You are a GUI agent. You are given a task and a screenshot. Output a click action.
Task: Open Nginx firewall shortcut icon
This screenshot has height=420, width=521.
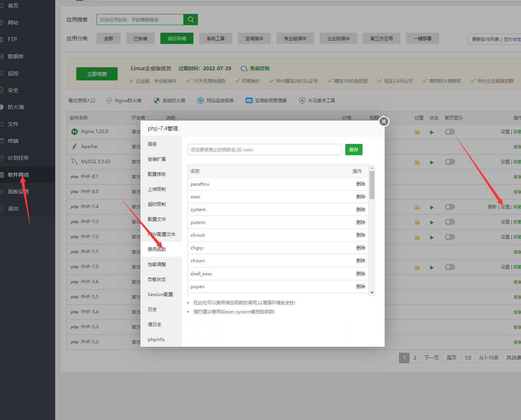pyautogui.click(x=109, y=100)
